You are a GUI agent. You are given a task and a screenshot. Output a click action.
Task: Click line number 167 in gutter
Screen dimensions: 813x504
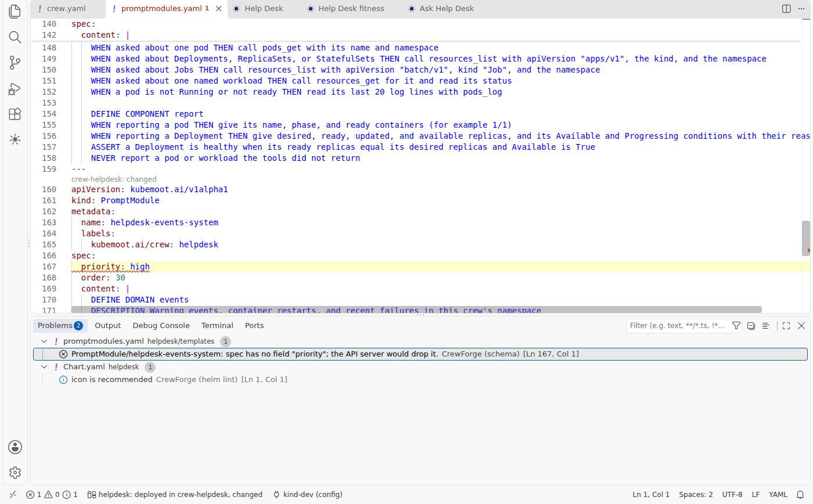click(x=49, y=267)
